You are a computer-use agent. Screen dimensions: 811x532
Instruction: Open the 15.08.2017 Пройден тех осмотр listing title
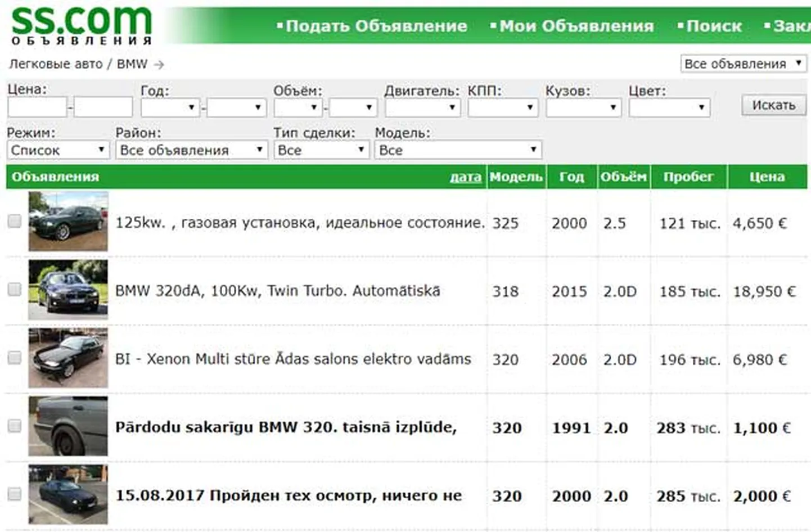289,495
